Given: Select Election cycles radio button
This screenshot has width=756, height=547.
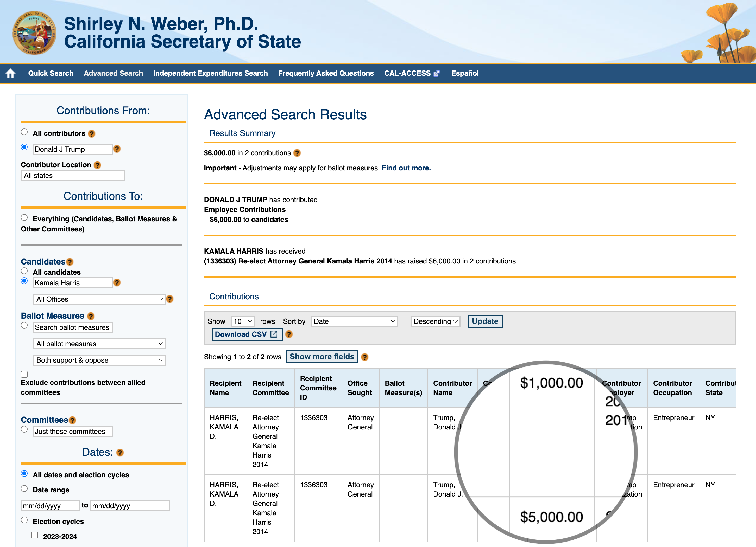Looking at the screenshot, I should pos(24,520).
